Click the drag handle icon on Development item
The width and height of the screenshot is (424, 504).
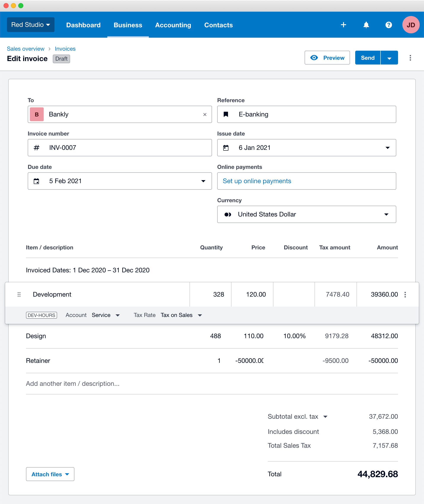[19, 294]
